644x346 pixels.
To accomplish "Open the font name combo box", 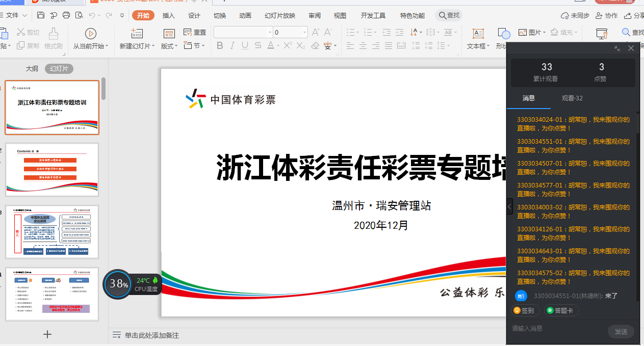I will 242,32.
